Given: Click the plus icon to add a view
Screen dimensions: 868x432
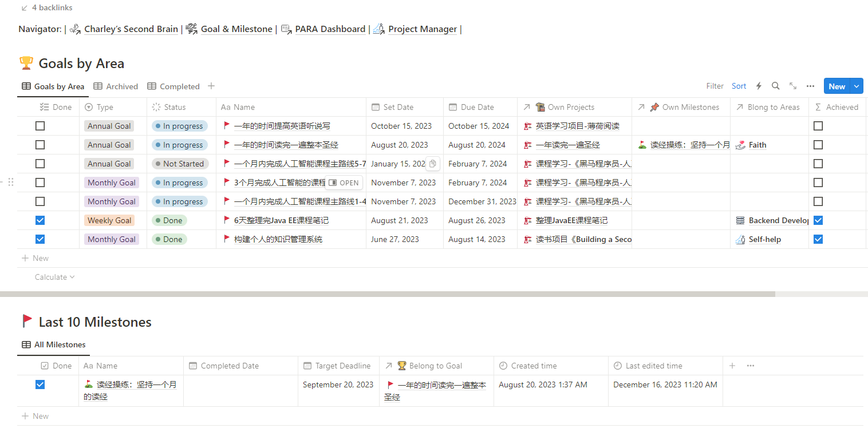Looking at the screenshot, I should tap(211, 86).
